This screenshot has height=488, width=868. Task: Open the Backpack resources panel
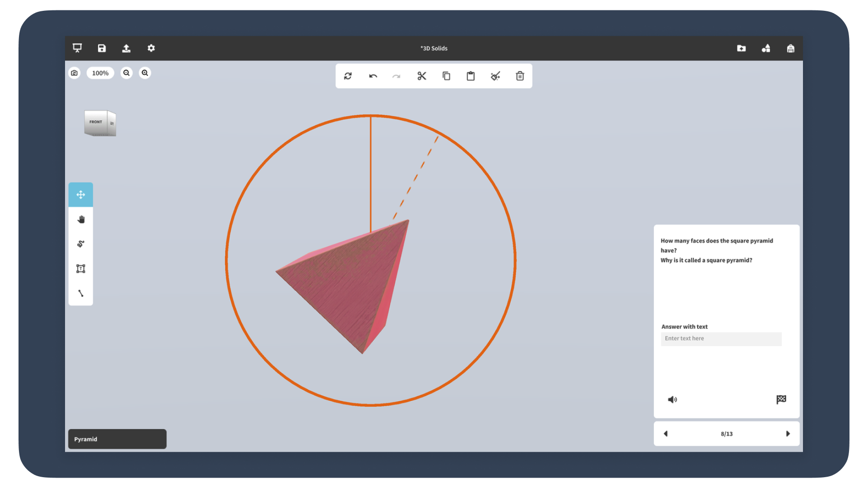point(791,48)
